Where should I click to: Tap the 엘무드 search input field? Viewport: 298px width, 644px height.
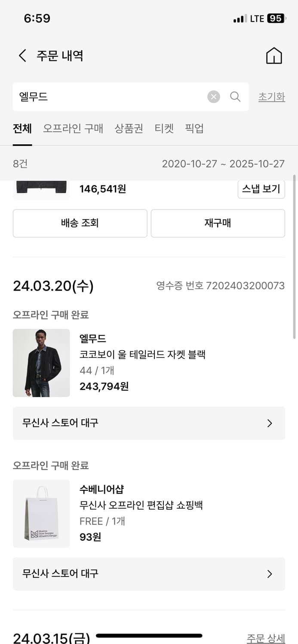point(108,97)
